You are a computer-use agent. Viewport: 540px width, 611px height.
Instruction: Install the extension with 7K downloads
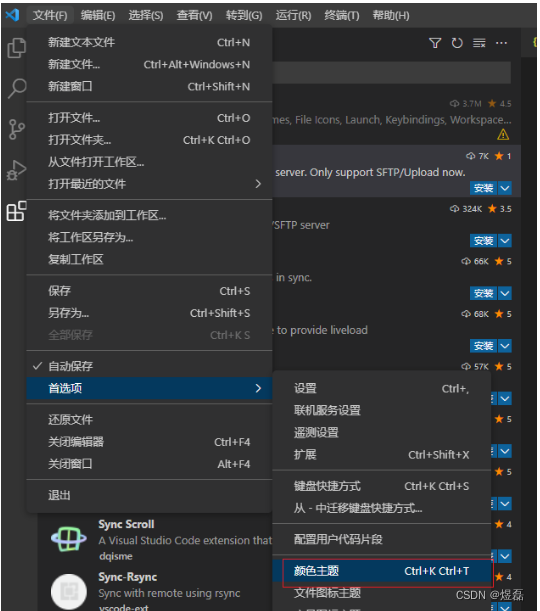coord(484,188)
